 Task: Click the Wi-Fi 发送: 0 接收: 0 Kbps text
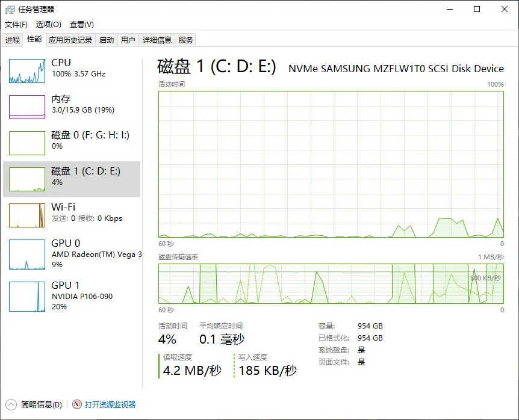[87, 218]
